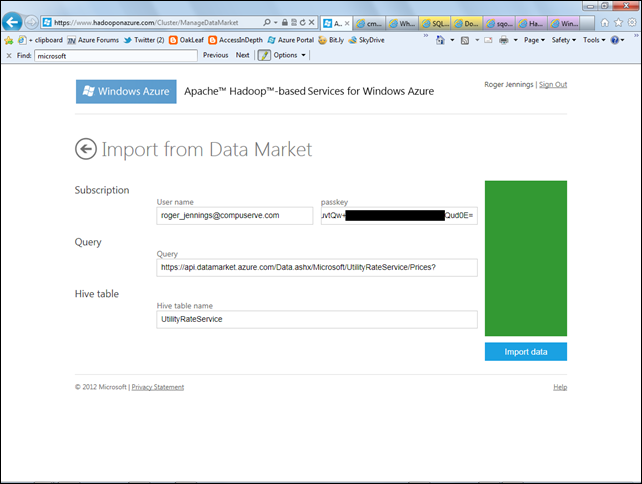Image resolution: width=642 pixels, height=484 pixels.
Task: Click the passkey input field
Action: 399,215
